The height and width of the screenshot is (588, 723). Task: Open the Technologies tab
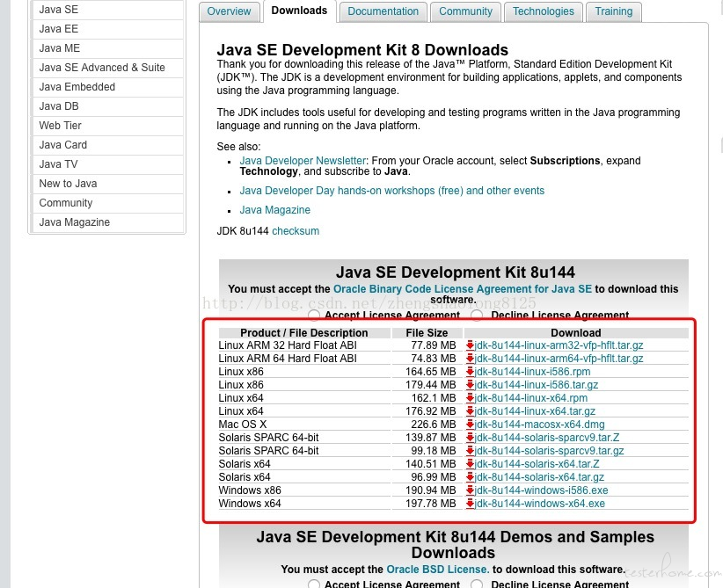click(544, 11)
